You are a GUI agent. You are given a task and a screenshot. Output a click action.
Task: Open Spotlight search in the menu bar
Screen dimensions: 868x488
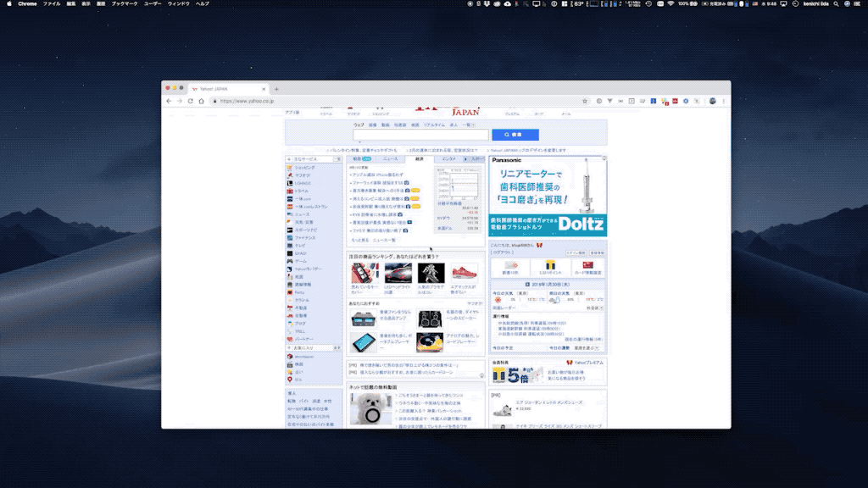(836, 4)
